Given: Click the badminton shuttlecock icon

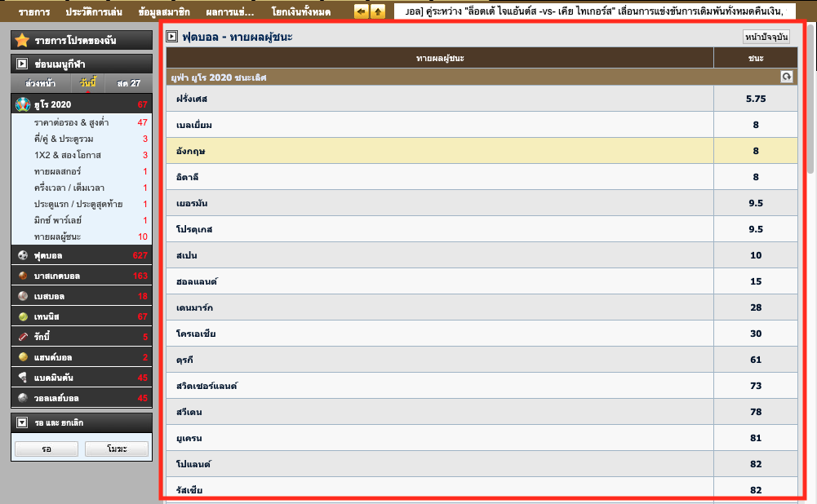Looking at the screenshot, I should [23, 378].
